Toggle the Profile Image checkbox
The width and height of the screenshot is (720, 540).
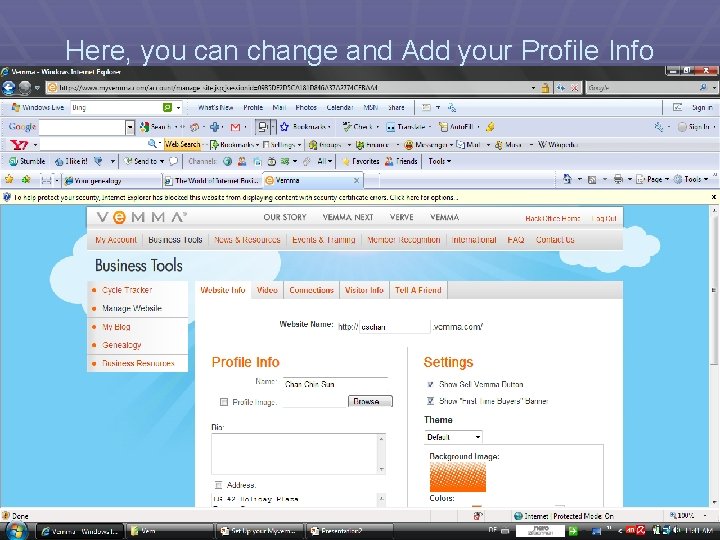point(224,402)
